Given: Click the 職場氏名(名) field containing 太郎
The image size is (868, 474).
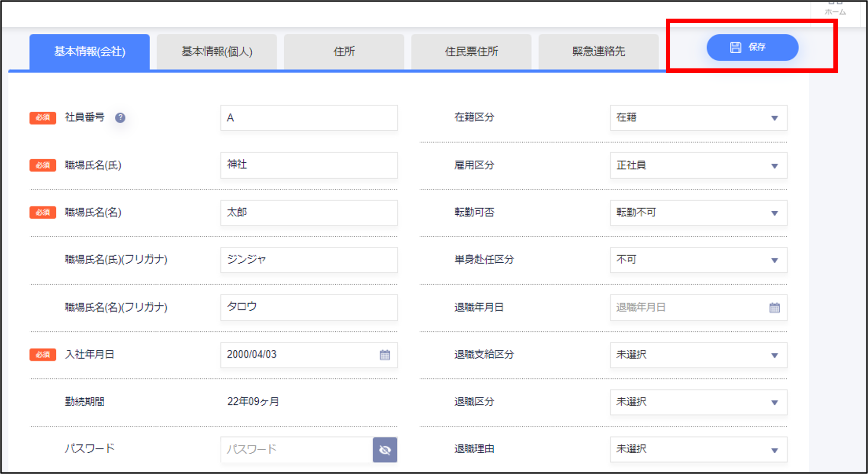Looking at the screenshot, I should tap(309, 213).
